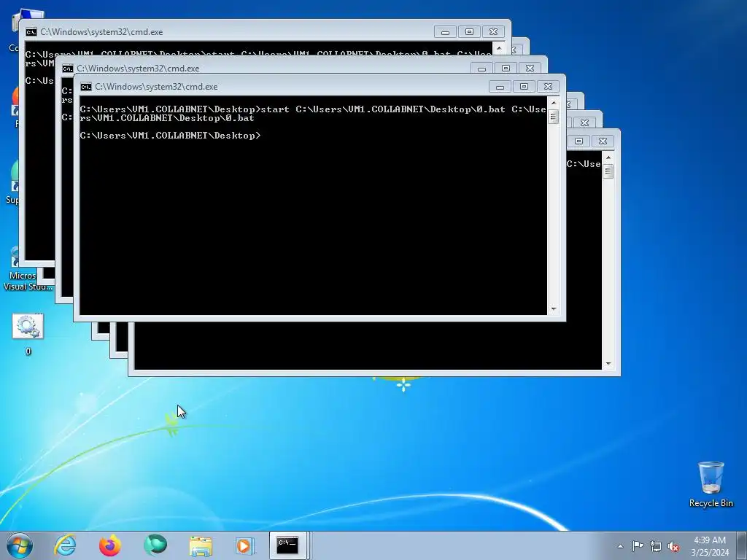Minimize the front cmd.exe window

click(x=500, y=87)
